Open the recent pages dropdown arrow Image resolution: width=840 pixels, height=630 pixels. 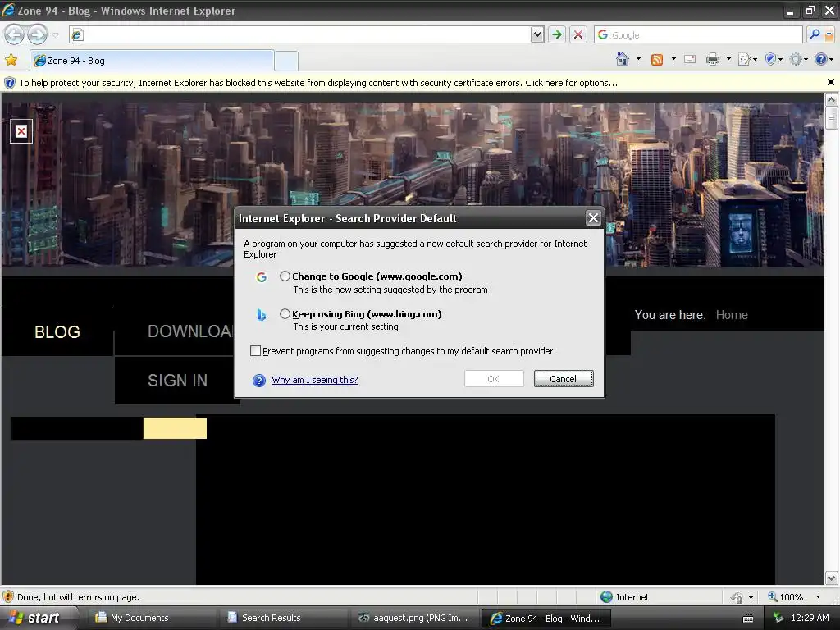55,35
